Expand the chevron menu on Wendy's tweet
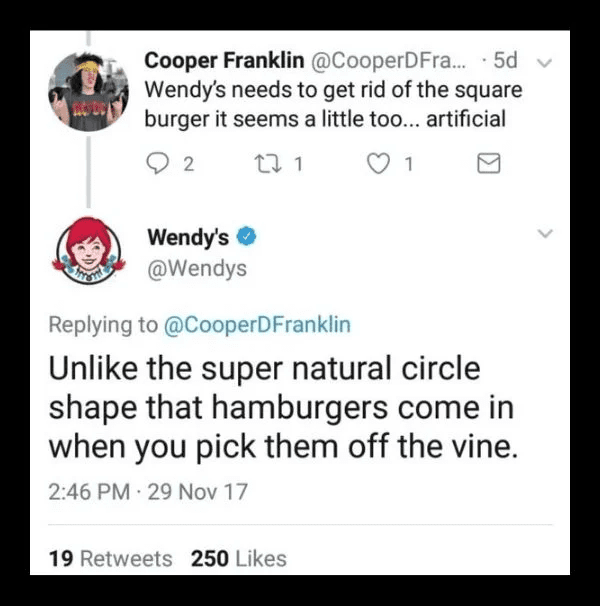The height and width of the screenshot is (606, 600). pyautogui.click(x=545, y=233)
